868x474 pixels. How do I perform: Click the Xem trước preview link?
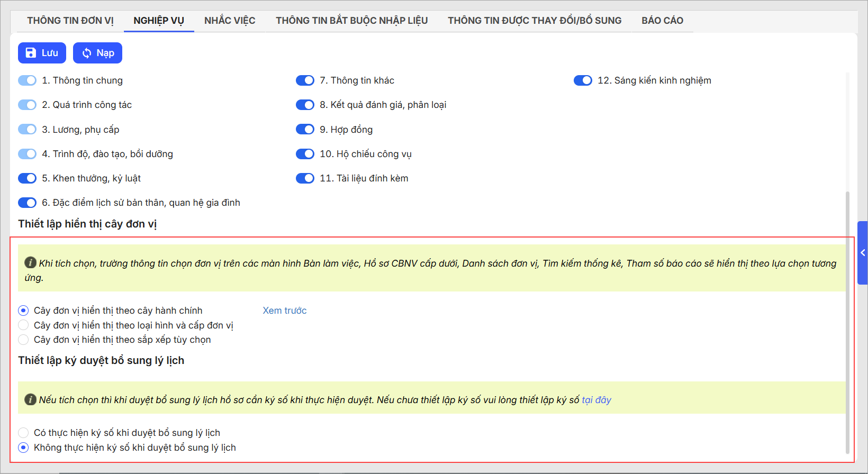[285, 311]
